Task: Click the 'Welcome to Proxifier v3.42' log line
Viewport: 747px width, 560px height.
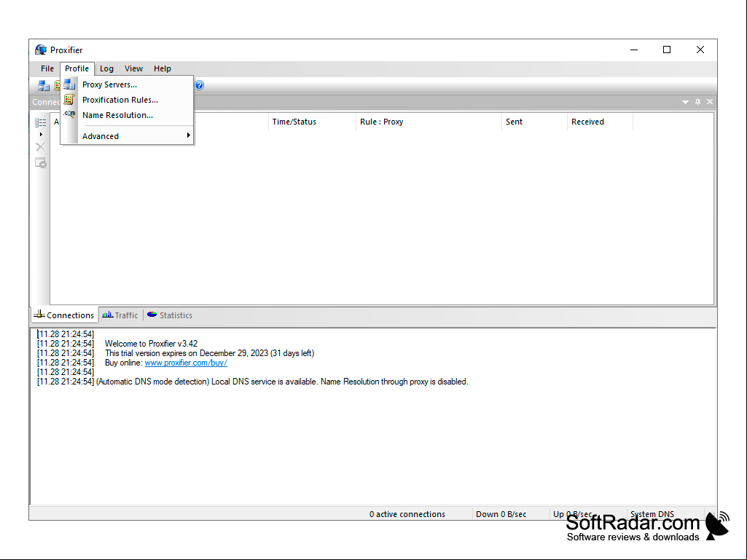Action: (x=151, y=343)
